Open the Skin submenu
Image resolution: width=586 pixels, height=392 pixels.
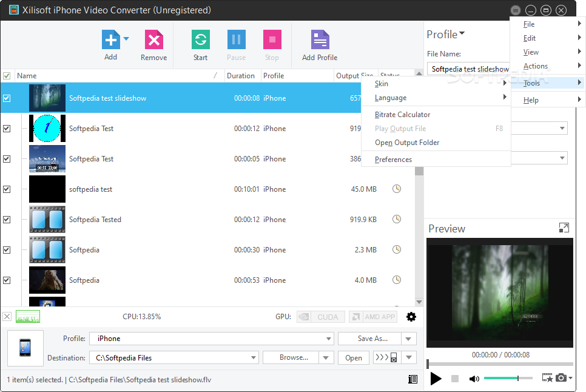[436, 84]
